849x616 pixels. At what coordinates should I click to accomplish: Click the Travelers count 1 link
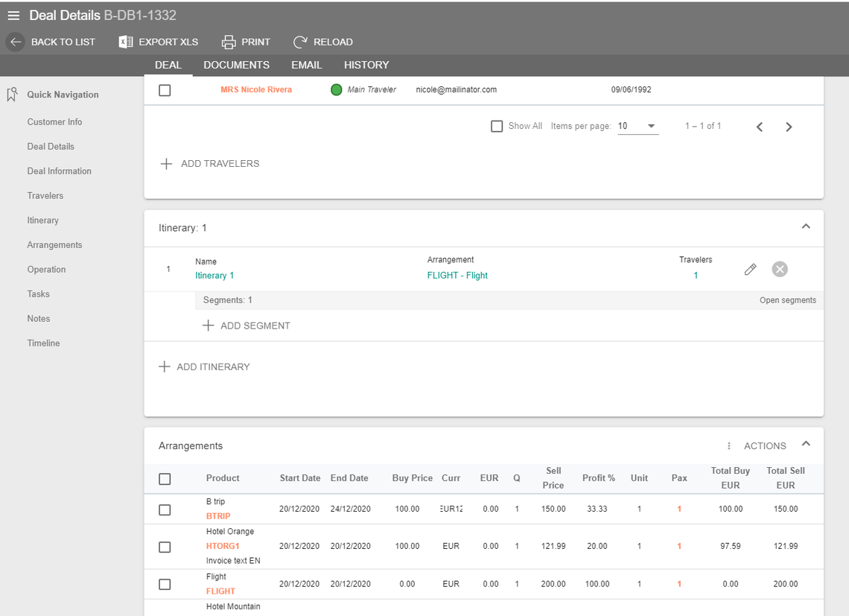point(696,275)
